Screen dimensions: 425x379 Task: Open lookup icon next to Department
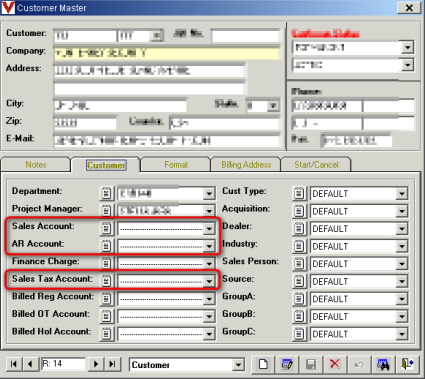(106, 193)
